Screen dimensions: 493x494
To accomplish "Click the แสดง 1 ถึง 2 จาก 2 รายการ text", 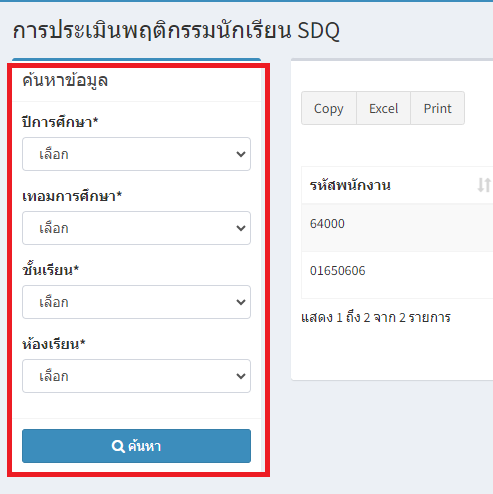I will 376,318.
